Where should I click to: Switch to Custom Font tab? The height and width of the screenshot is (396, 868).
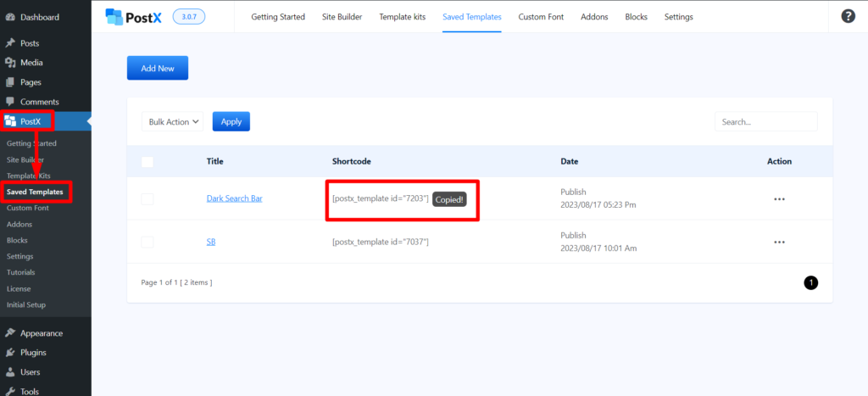coord(541,17)
